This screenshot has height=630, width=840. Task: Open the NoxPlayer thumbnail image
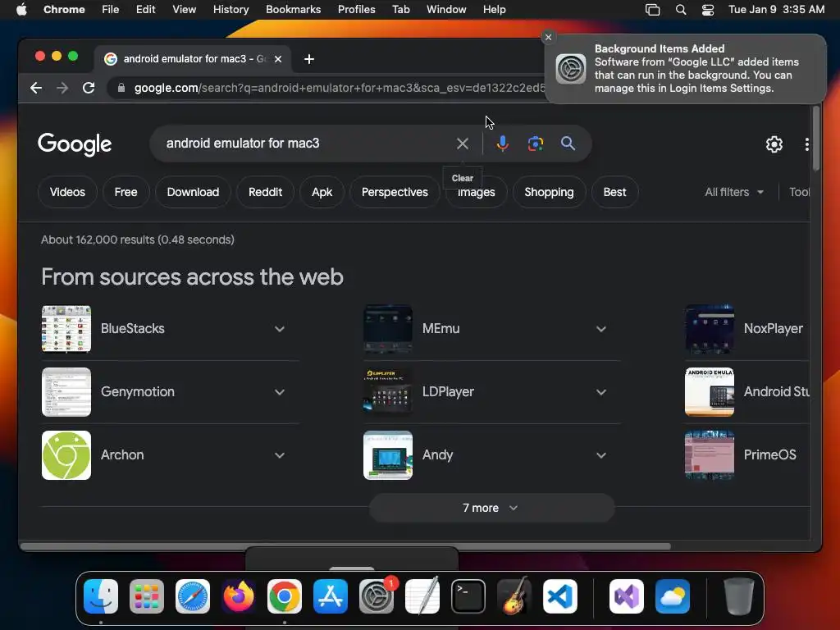[710, 329]
